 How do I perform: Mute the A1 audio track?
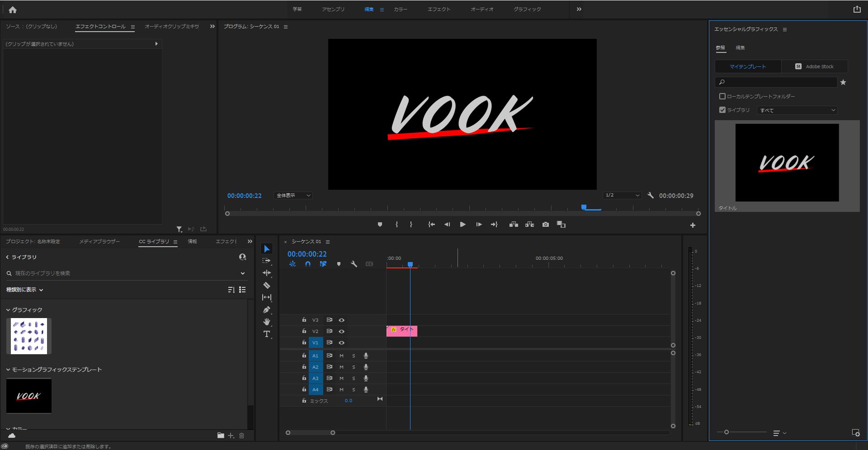pos(341,356)
